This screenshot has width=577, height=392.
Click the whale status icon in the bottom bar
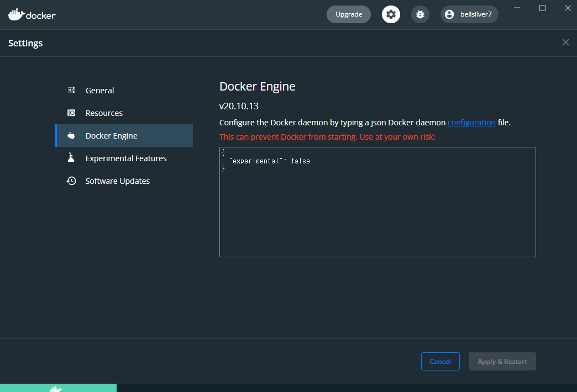[56, 389]
